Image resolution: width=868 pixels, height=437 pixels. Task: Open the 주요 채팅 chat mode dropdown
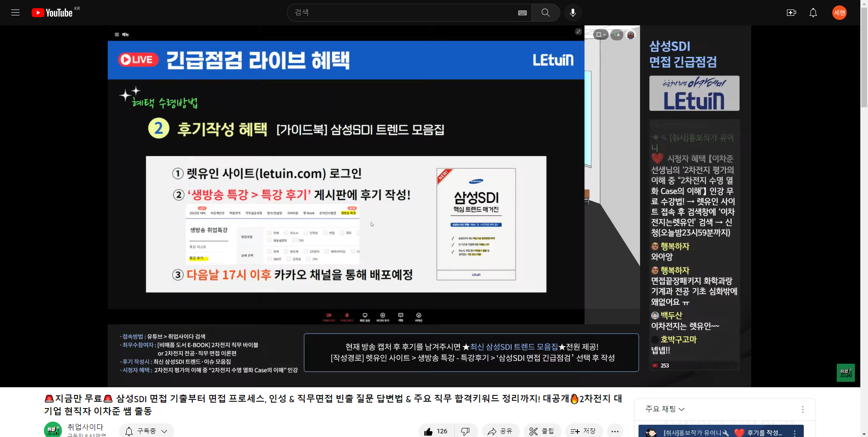click(x=664, y=409)
